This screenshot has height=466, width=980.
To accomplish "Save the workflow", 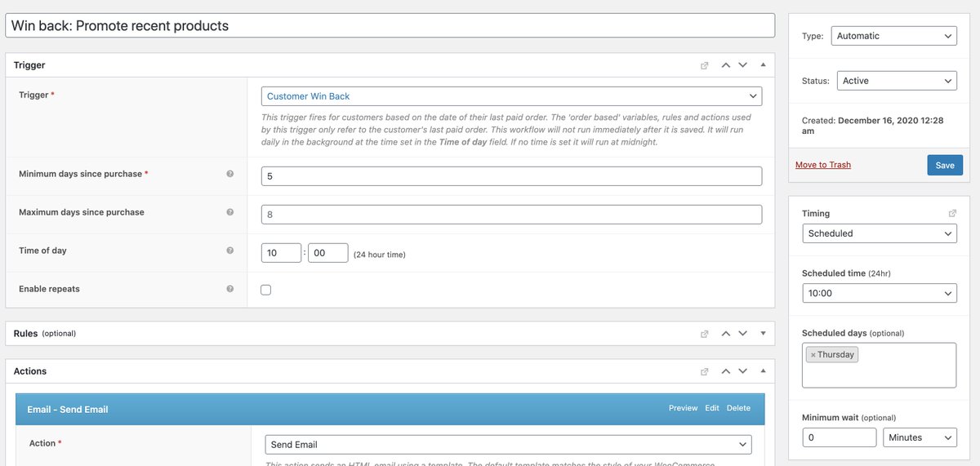I will 945,165.
